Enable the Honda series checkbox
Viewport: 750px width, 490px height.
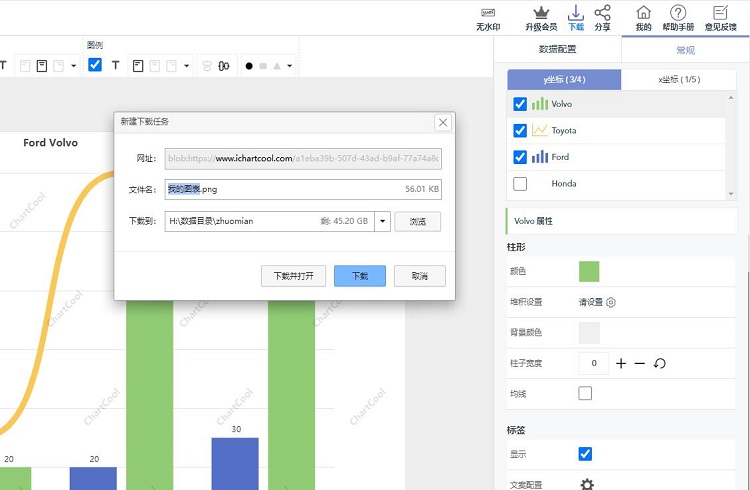520,184
